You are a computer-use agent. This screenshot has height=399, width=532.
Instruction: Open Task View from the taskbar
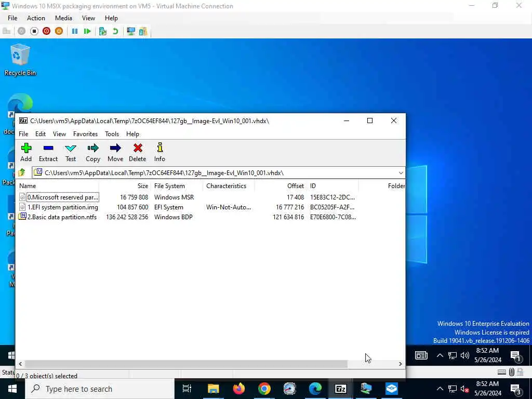coord(187,389)
